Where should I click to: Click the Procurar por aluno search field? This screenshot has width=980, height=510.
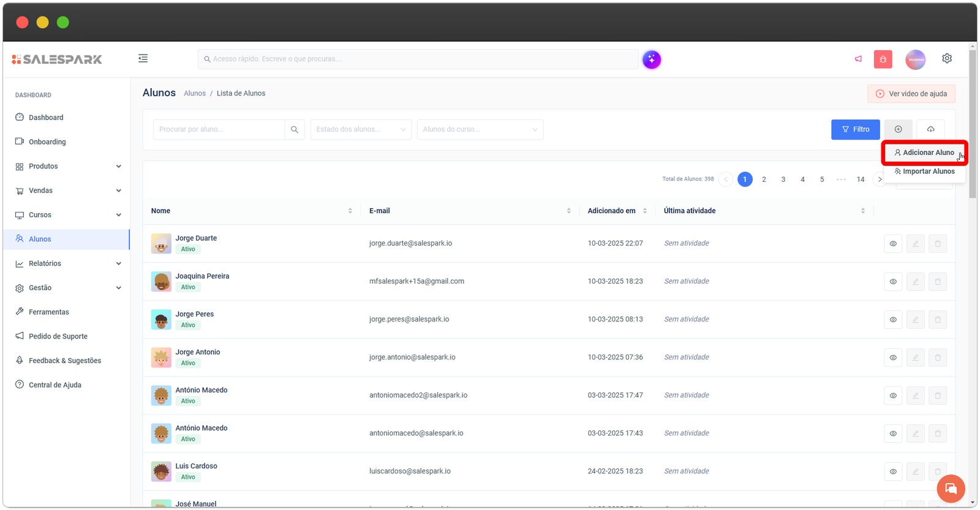[218, 130]
